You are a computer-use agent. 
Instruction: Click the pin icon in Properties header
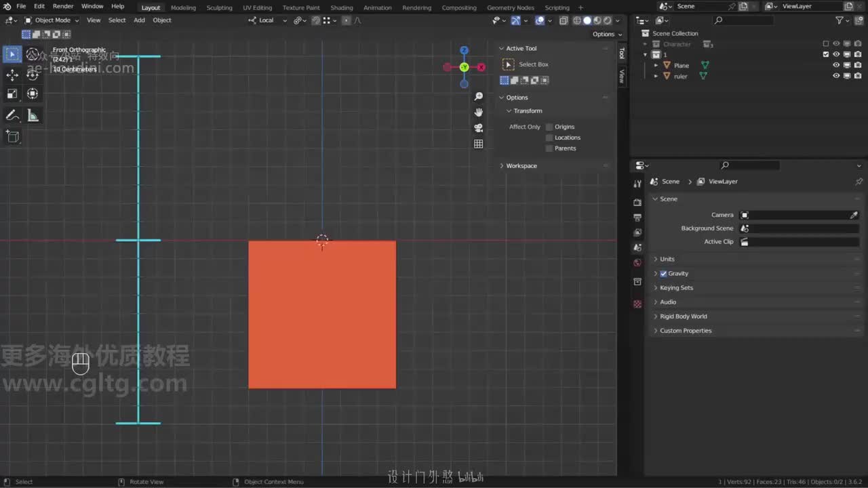859,182
